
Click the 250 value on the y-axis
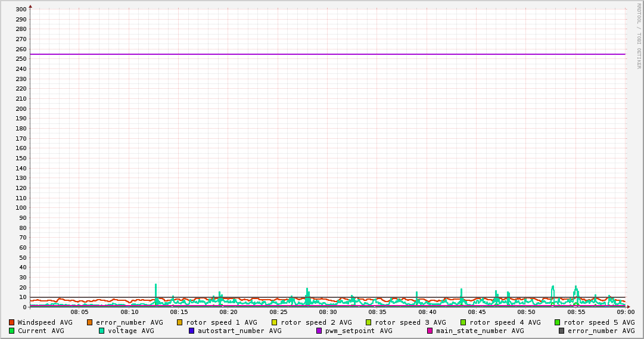pyautogui.click(x=20, y=59)
